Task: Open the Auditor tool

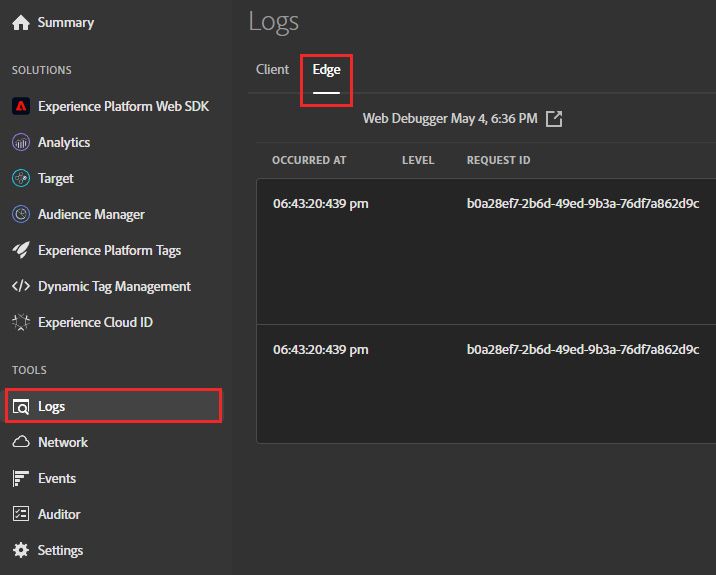Action: click(59, 514)
